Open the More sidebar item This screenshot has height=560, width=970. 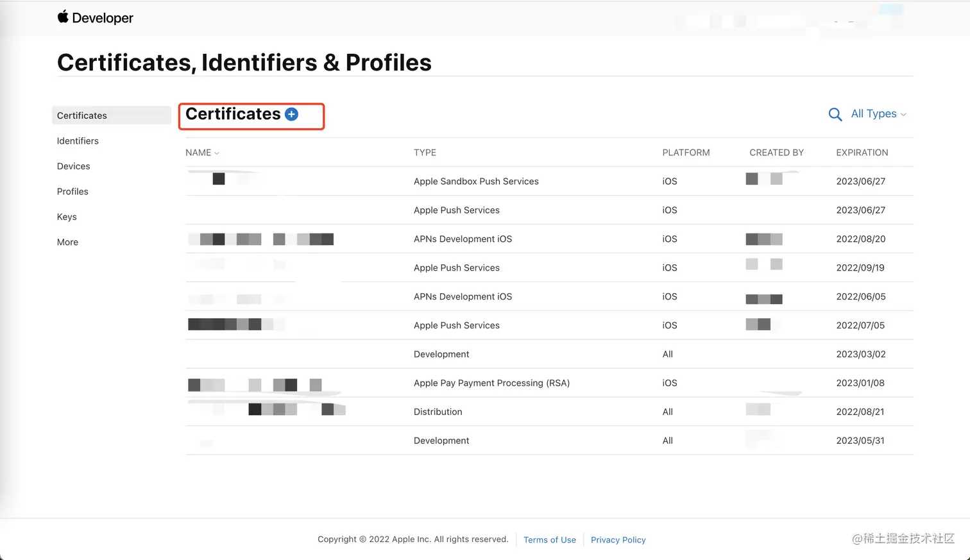(67, 242)
